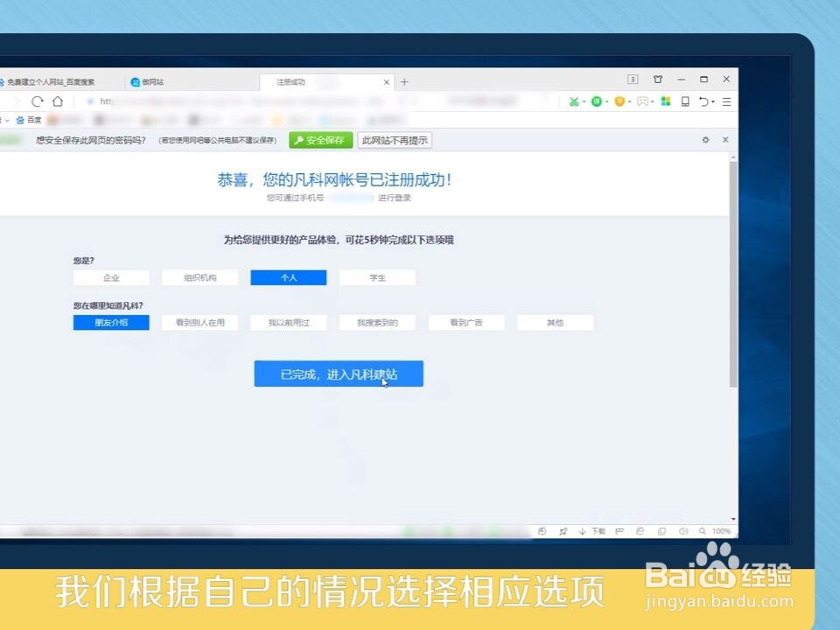Expand the scissors tool dropdown arrow
The image size is (840, 630).
584,101
